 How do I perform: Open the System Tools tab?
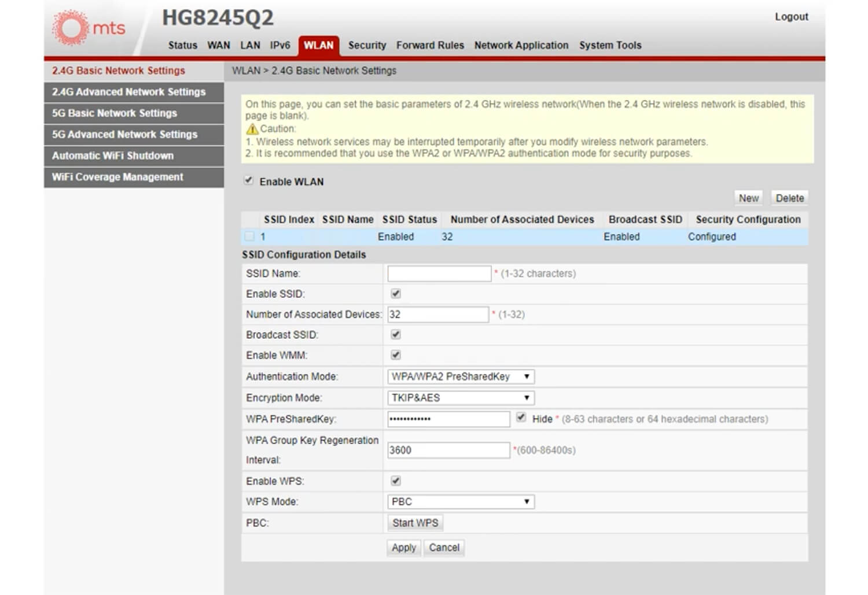coord(610,45)
